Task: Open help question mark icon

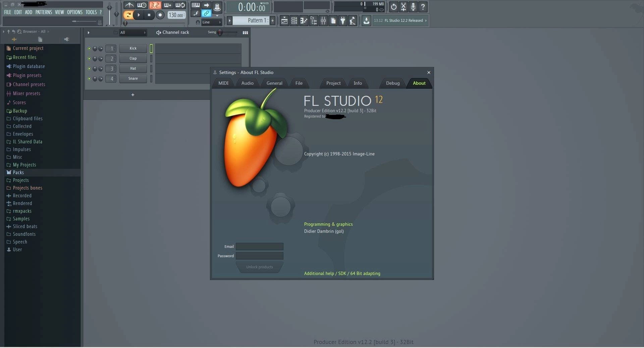Action: [423, 7]
